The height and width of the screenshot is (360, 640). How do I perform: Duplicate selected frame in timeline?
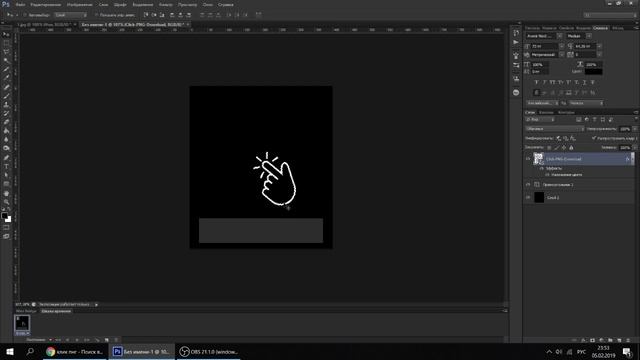coord(107,340)
